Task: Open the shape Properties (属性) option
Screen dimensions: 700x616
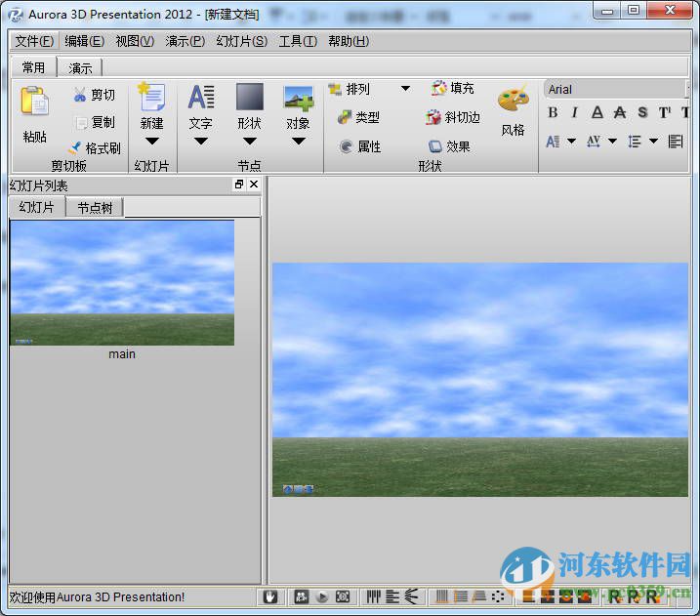Action: point(360,146)
